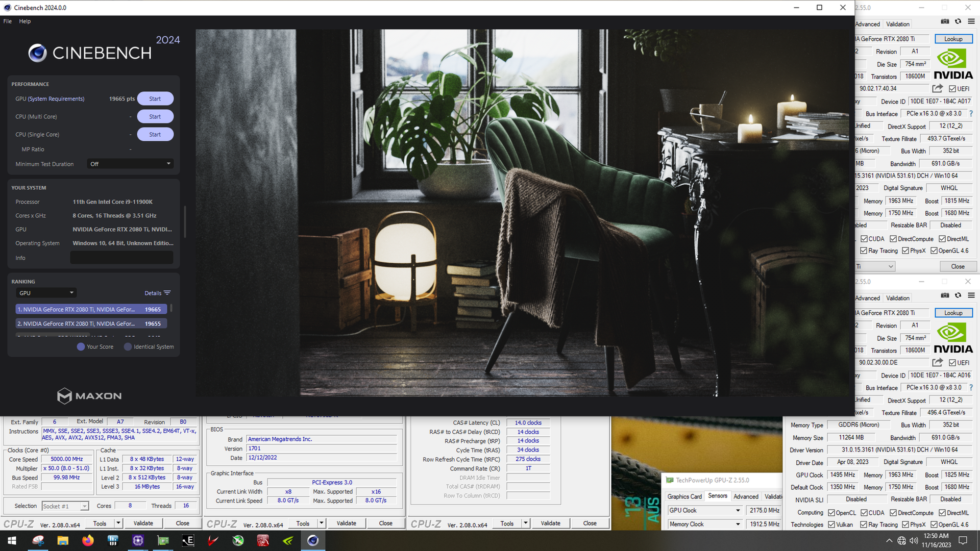Toggle Vulkan checkbox in lower GPU-Z

pos(831,524)
